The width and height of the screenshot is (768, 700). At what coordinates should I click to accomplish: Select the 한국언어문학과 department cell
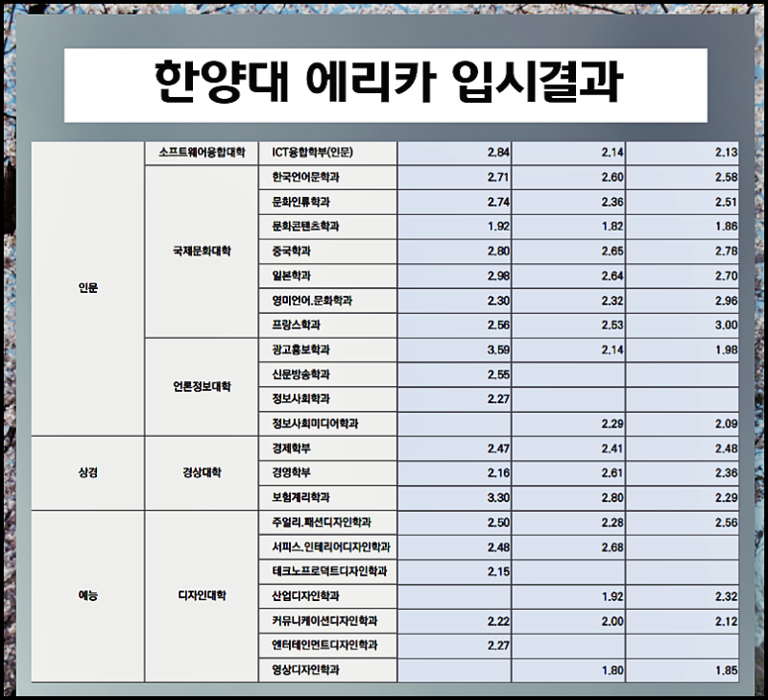327,178
